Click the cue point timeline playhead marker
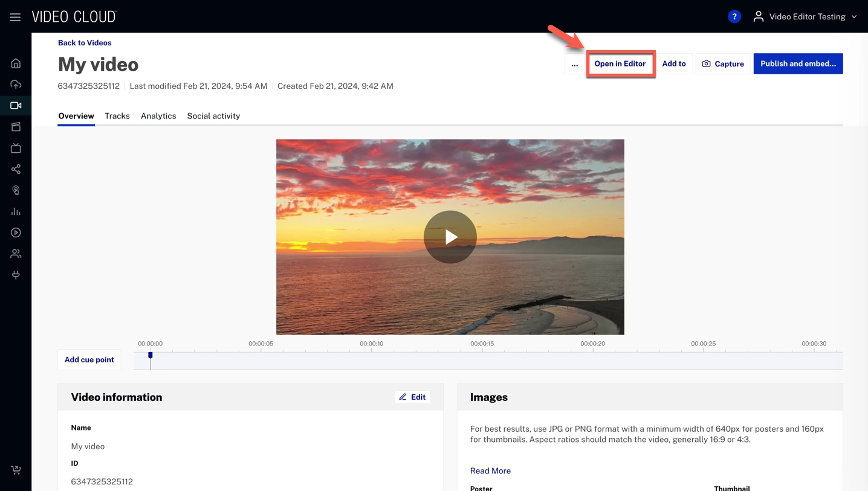 click(x=151, y=356)
